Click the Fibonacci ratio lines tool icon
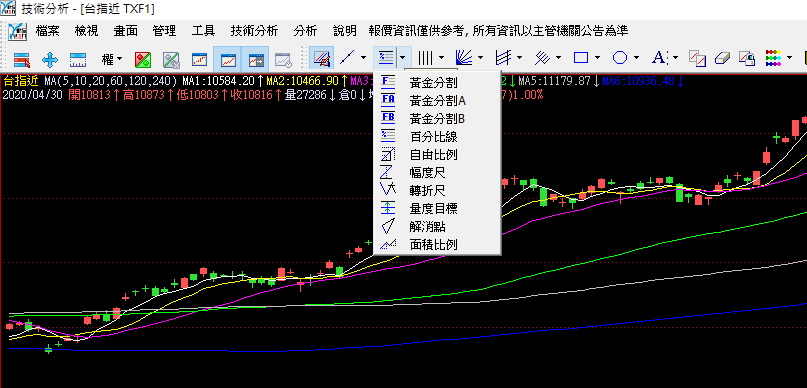Screen dimensions: 807x388 (x=385, y=57)
